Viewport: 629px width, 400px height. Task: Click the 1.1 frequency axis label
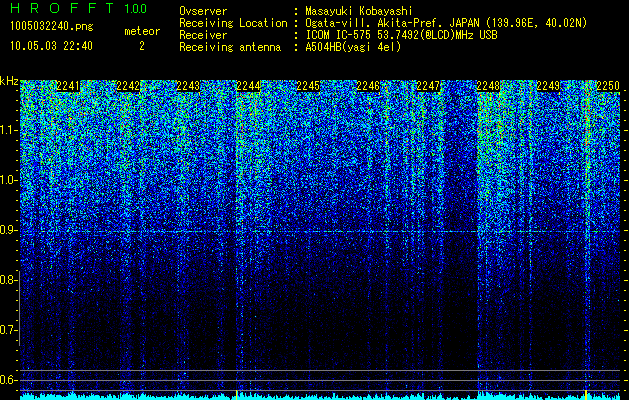pyautogui.click(x=9, y=130)
